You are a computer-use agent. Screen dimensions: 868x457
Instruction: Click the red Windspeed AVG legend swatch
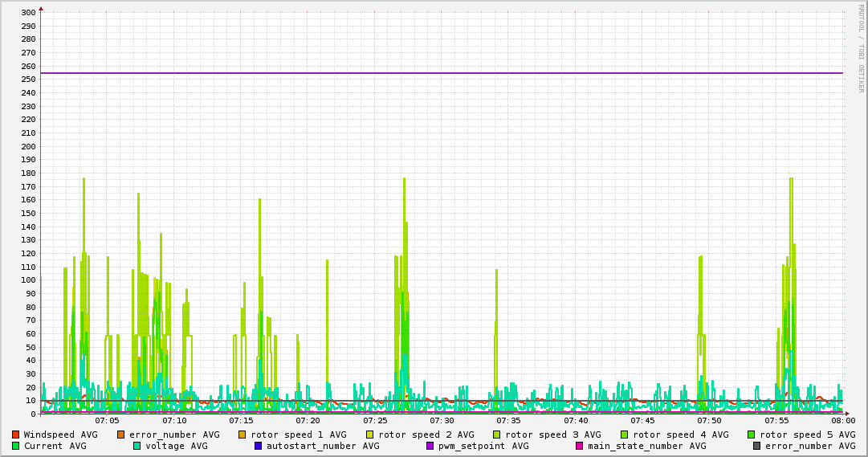coord(15,435)
